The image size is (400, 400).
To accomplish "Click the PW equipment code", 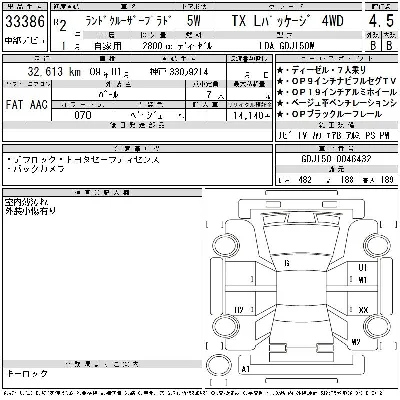I will click(384, 136).
